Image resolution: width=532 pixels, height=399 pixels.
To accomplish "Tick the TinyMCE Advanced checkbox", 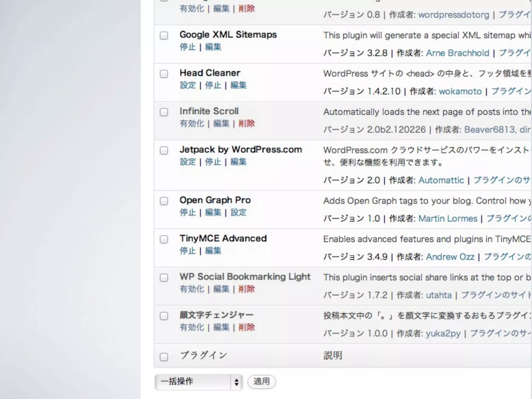I will pos(164,239).
